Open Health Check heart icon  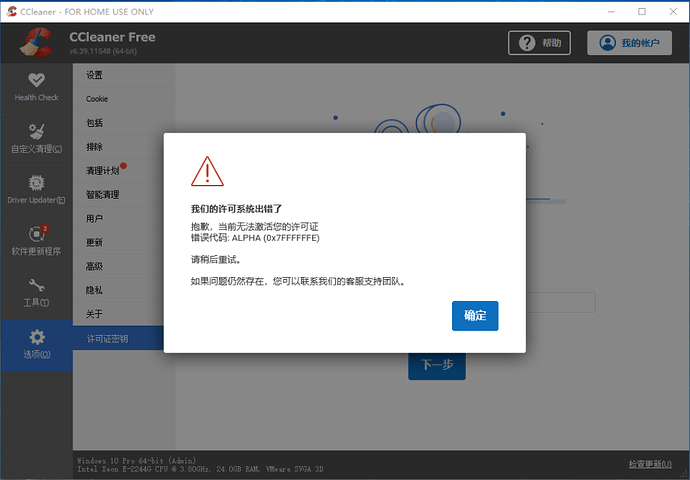[x=36, y=80]
